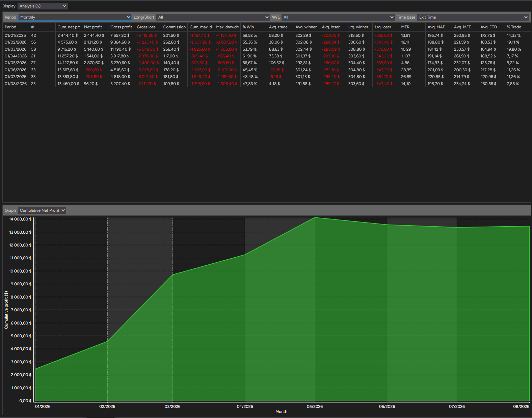
Task: Click the Avg. ETD column header
Action: tap(491, 27)
